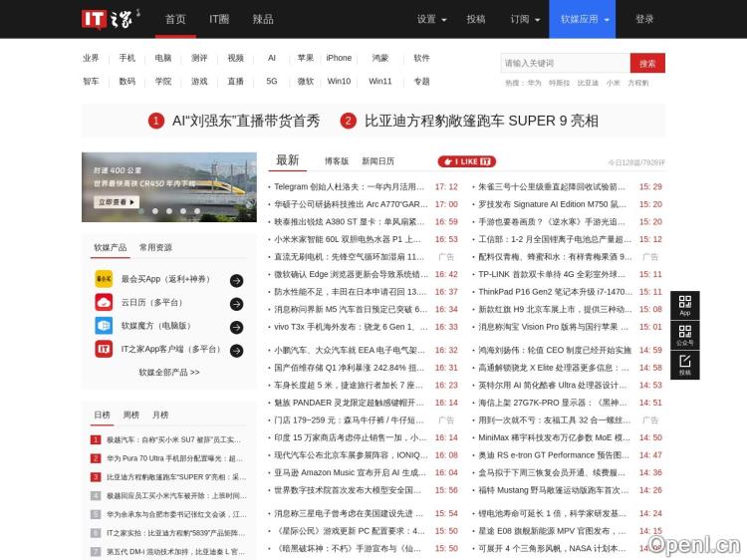
Task: Open the 智车 category link
Action: (x=91, y=81)
